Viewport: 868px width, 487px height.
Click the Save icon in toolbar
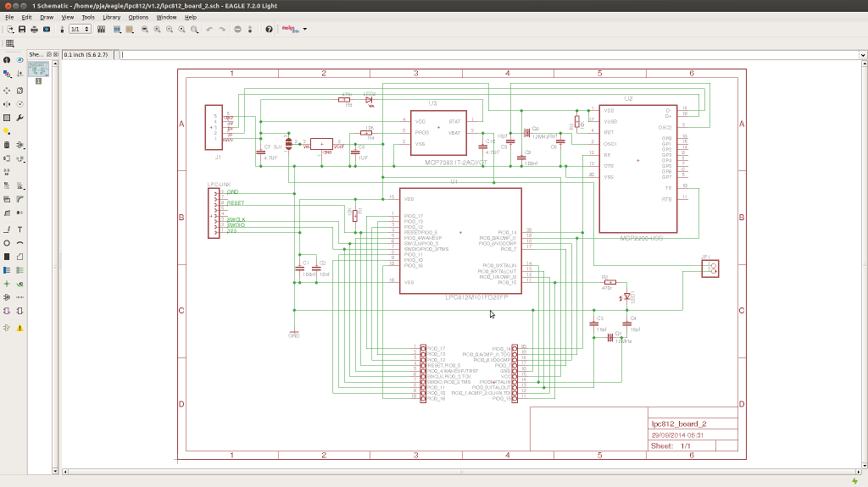pyautogui.click(x=21, y=30)
